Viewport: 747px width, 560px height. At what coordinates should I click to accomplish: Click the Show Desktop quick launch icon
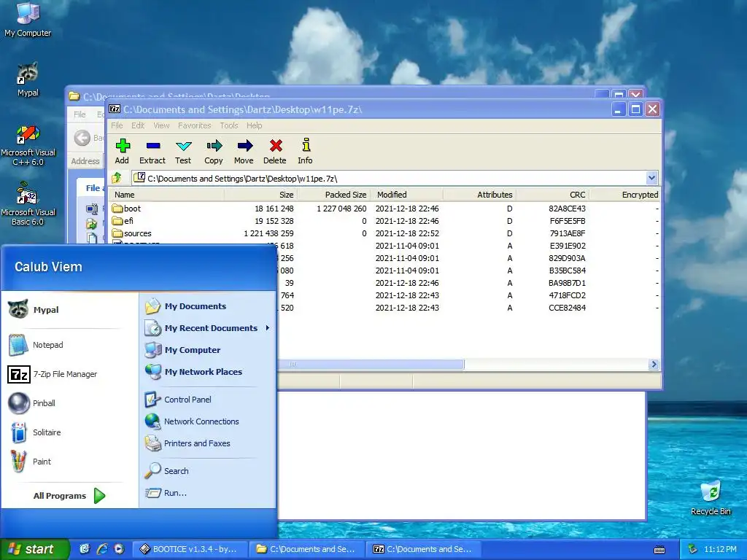point(85,549)
